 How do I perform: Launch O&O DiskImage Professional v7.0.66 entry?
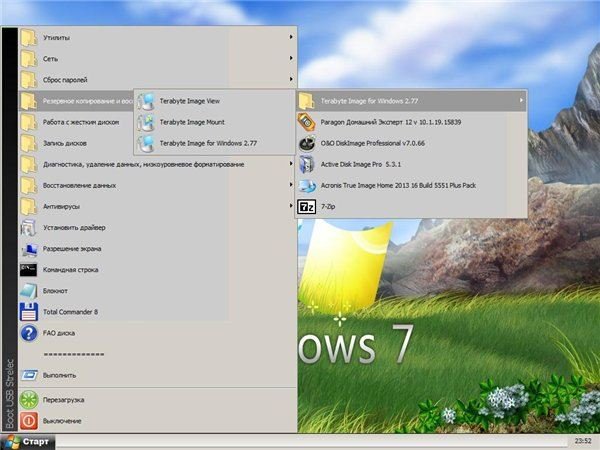(411, 143)
